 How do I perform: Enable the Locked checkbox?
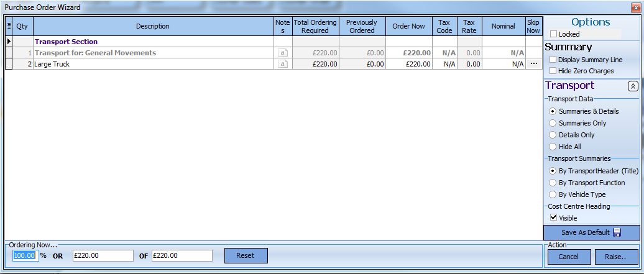coord(554,34)
